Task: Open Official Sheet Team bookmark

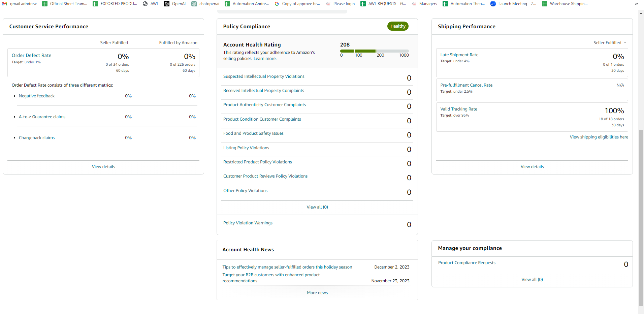Action: (x=65, y=4)
